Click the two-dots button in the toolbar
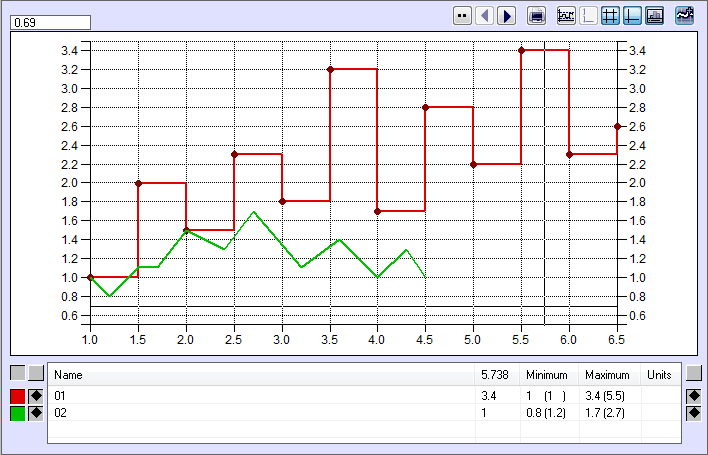Screen dimensions: 708x455 pyautogui.click(x=461, y=16)
